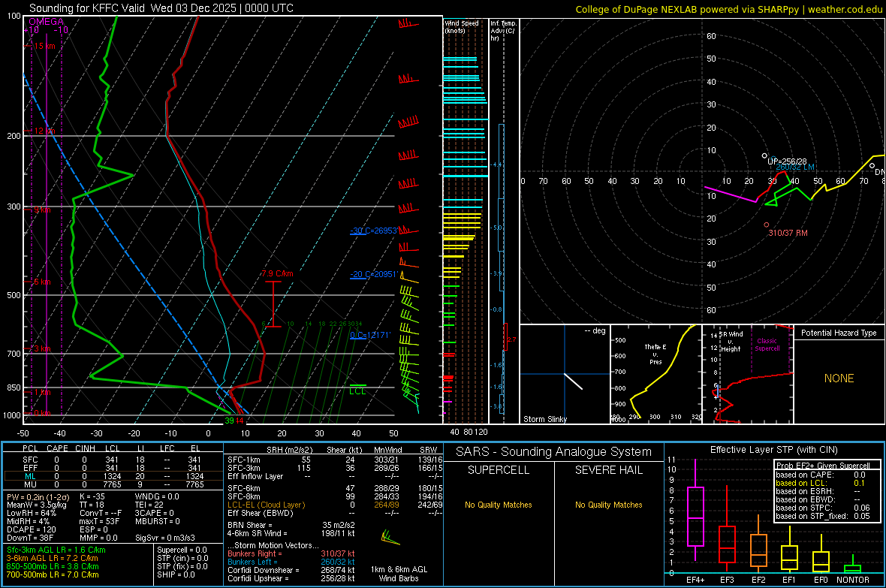Click the magenta EF4+ box plot
The width and height of the screenshot is (886, 588).
pyautogui.click(x=695, y=510)
